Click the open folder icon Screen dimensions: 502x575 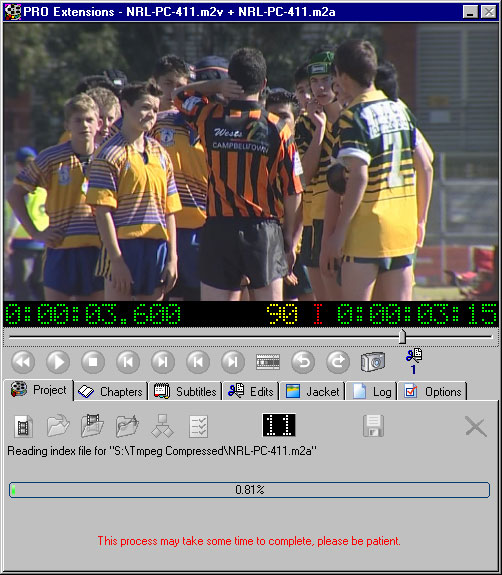coord(58,425)
